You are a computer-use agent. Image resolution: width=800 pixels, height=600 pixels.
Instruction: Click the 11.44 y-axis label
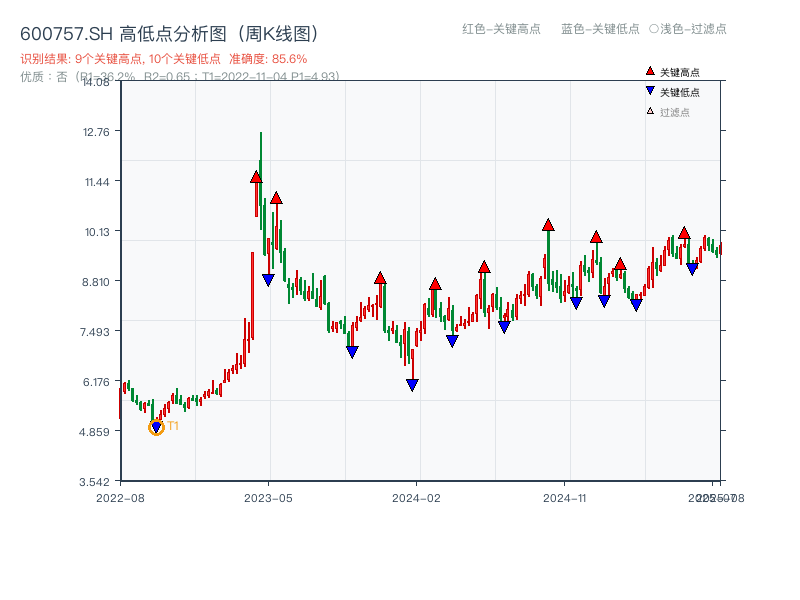coord(97,182)
